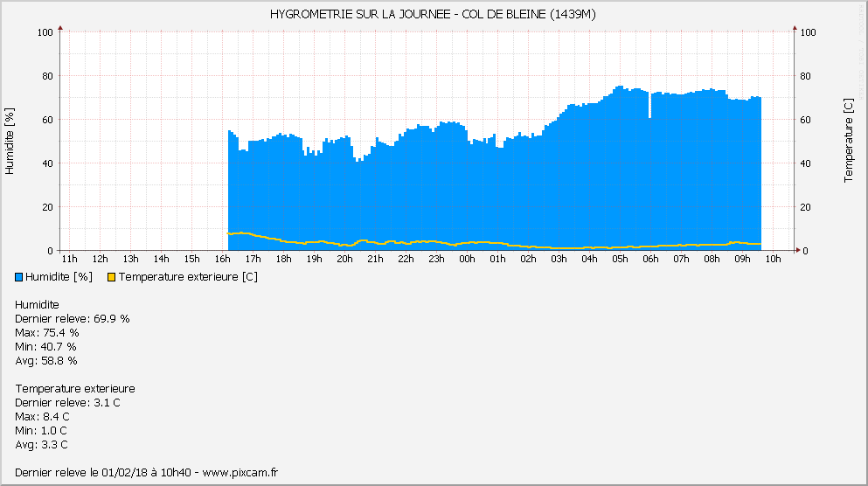The image size is (868, 486).
Task: Click the blue Humidite legend swatch
Action: [20, 277]
